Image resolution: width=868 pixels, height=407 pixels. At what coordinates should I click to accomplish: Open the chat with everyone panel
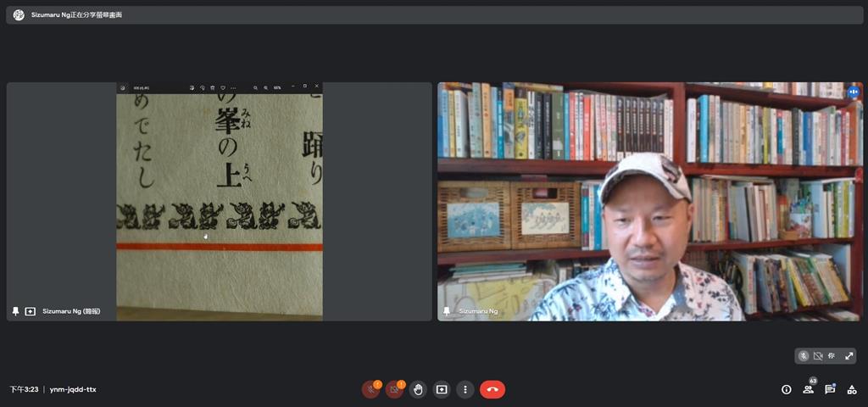[830, 389]
